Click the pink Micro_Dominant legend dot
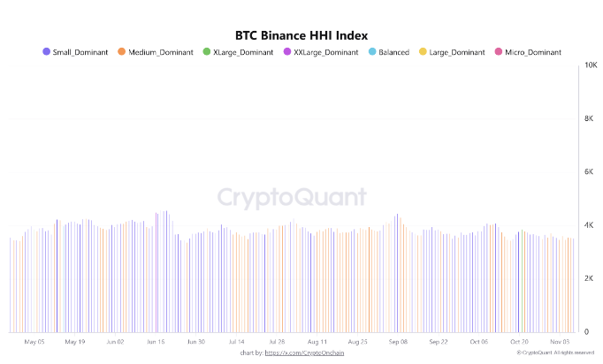Screen dimensions: 603x364 click(x=498, y=52)
